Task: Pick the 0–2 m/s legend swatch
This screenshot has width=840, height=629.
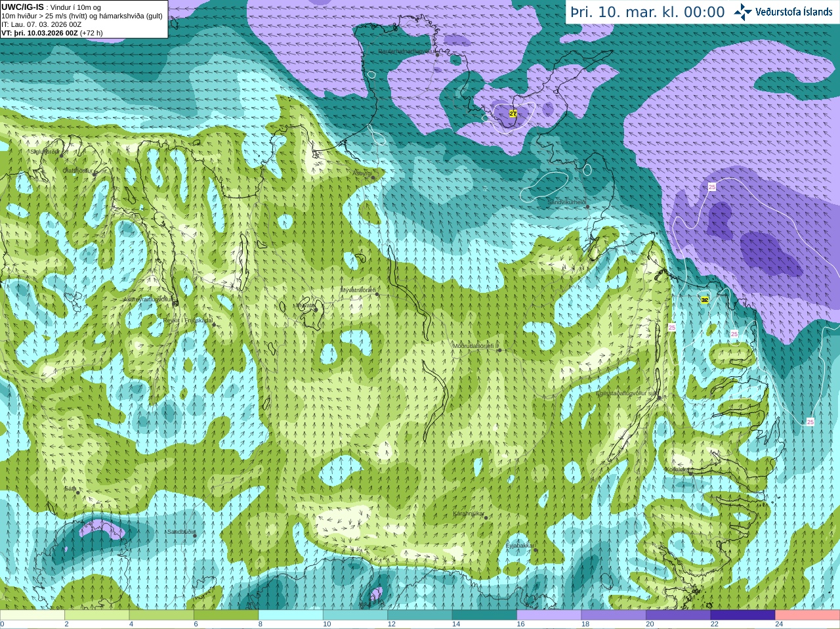Action: tap(32, 615)
